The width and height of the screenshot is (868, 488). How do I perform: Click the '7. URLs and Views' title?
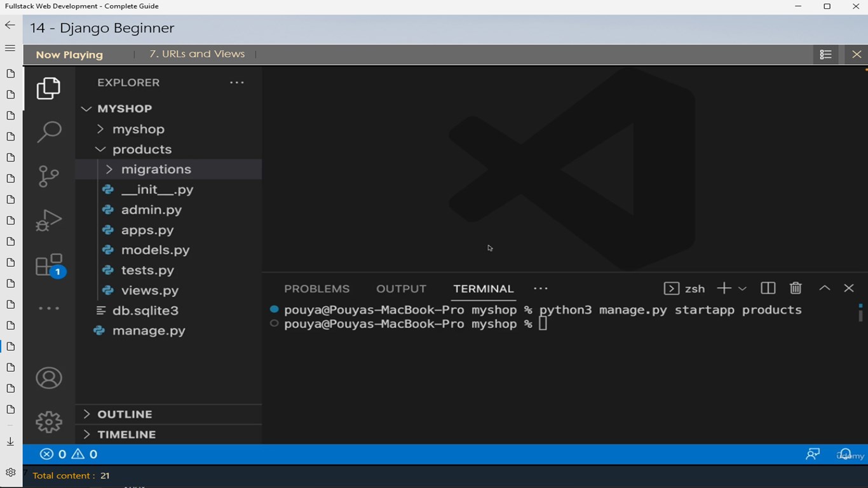(197, 54)
